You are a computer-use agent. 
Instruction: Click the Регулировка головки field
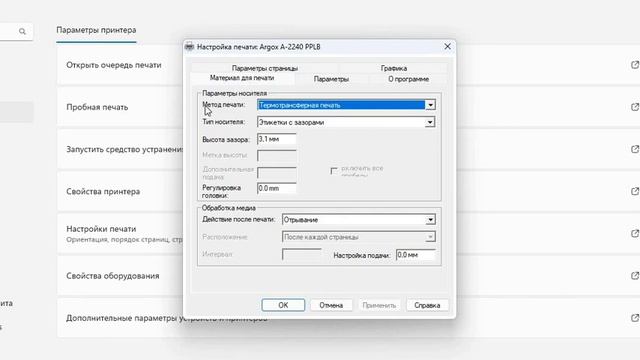(277, 189)
